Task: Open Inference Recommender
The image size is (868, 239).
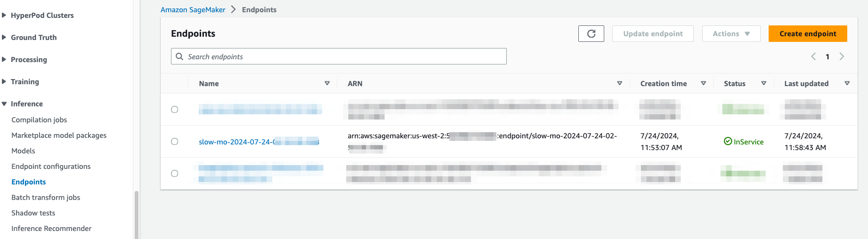Action: [51, 229]
